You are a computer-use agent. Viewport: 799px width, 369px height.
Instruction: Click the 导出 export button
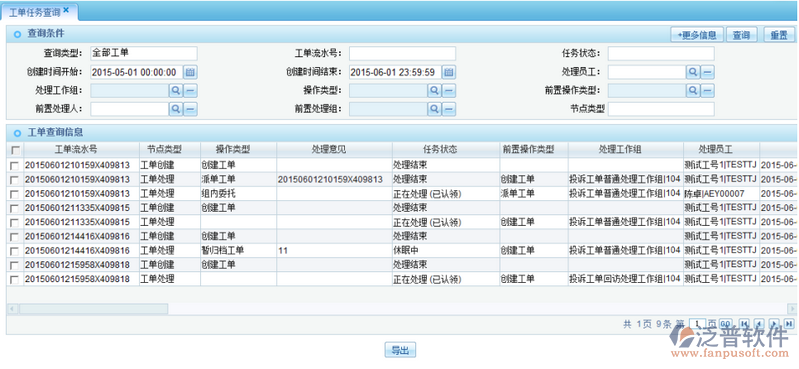pos(400,350)
